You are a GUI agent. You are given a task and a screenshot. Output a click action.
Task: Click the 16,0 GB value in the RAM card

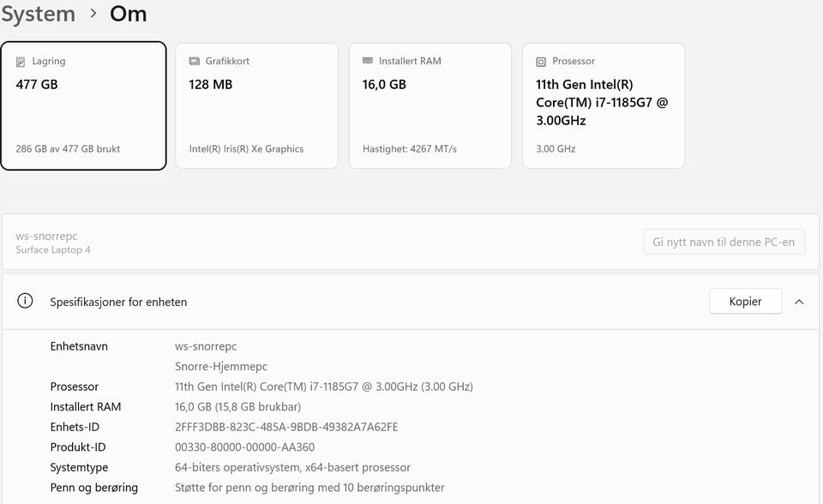[384, 85]
